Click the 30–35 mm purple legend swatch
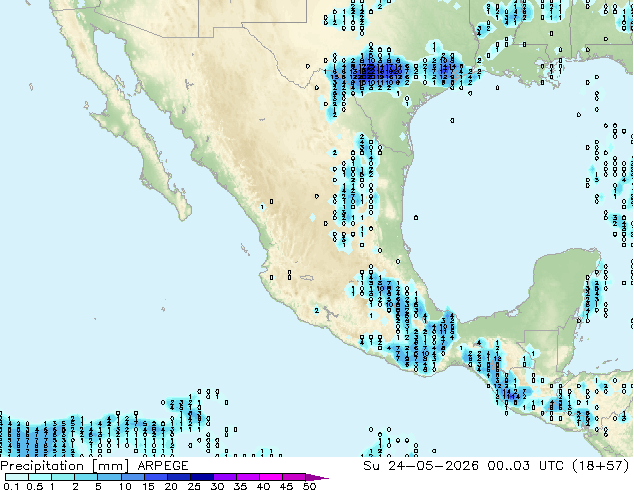The image size is (634, 490). (225, 477)
